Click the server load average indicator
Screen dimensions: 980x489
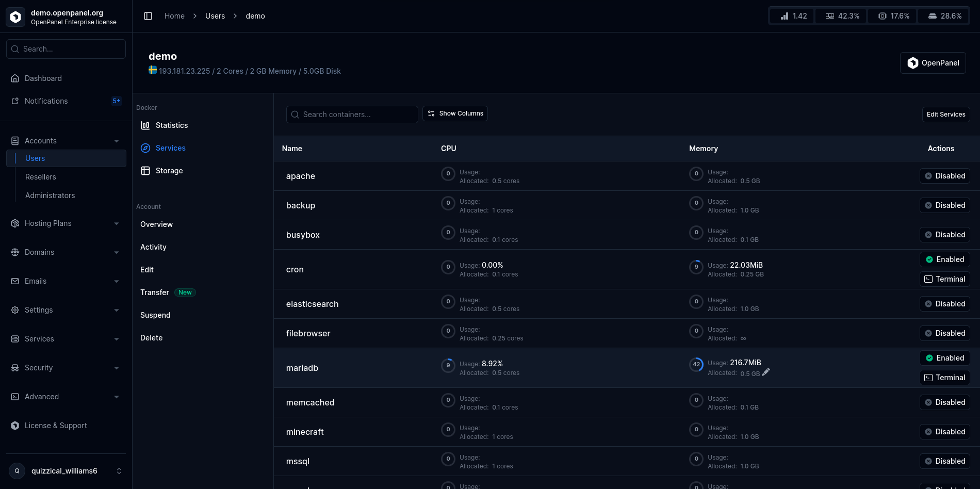click(793, 16)
